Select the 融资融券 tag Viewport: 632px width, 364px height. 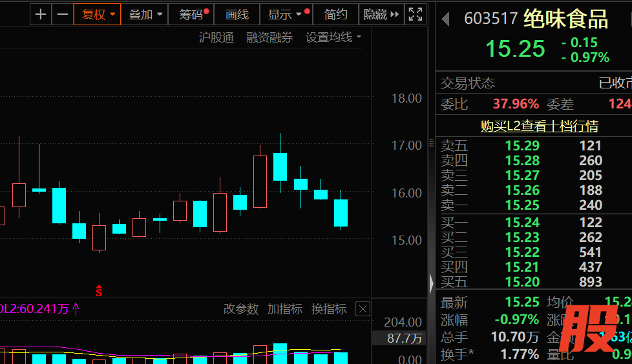[x=269, y=37]
